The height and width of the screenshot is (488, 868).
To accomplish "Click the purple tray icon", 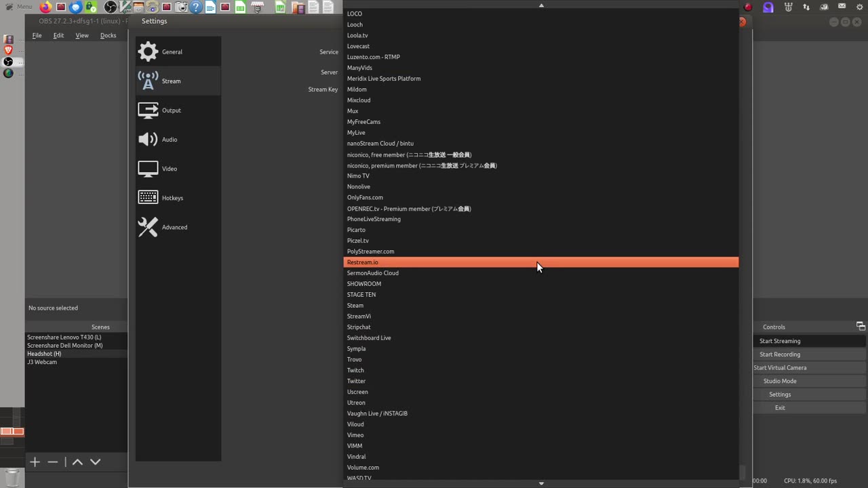I will pos(768,7).
